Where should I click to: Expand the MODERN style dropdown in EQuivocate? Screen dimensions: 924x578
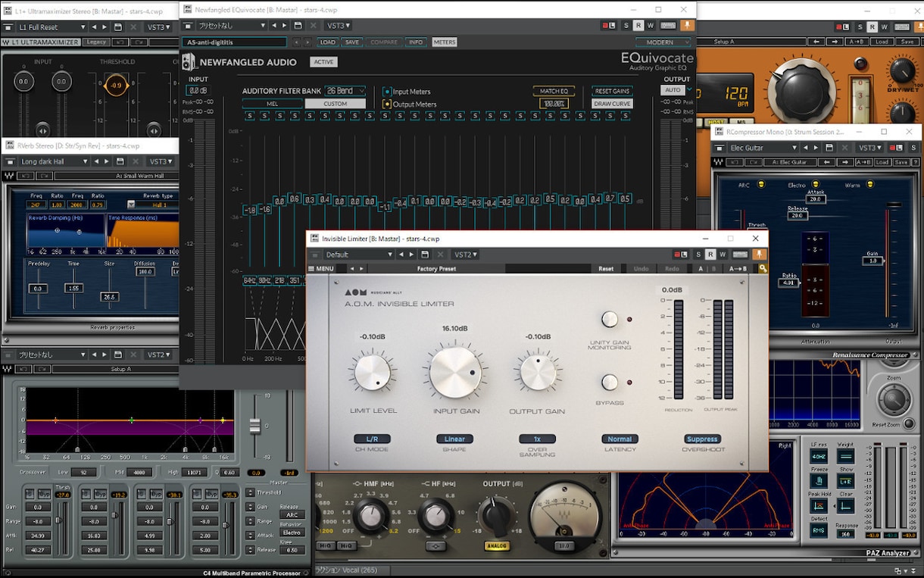tap(664, 42)
